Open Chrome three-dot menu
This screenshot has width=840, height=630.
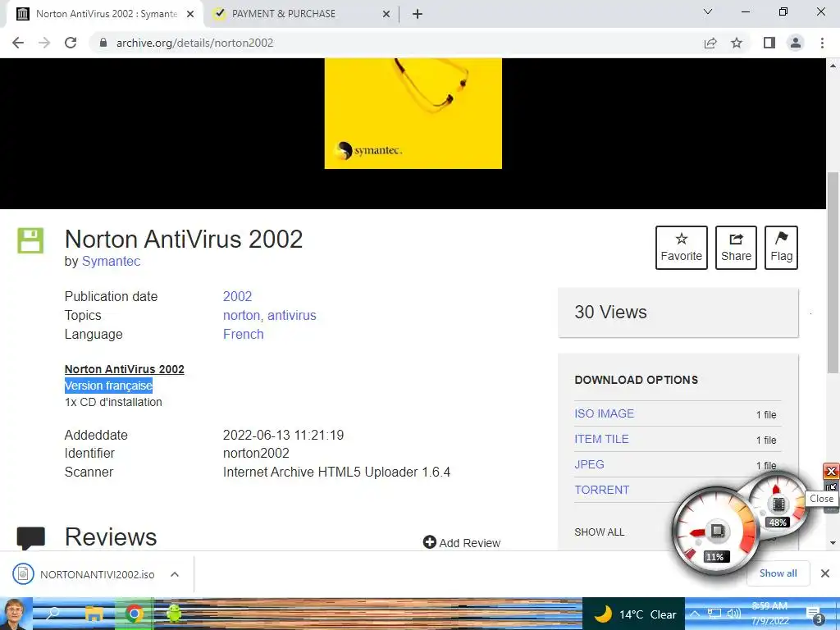(x=822, y=43)
